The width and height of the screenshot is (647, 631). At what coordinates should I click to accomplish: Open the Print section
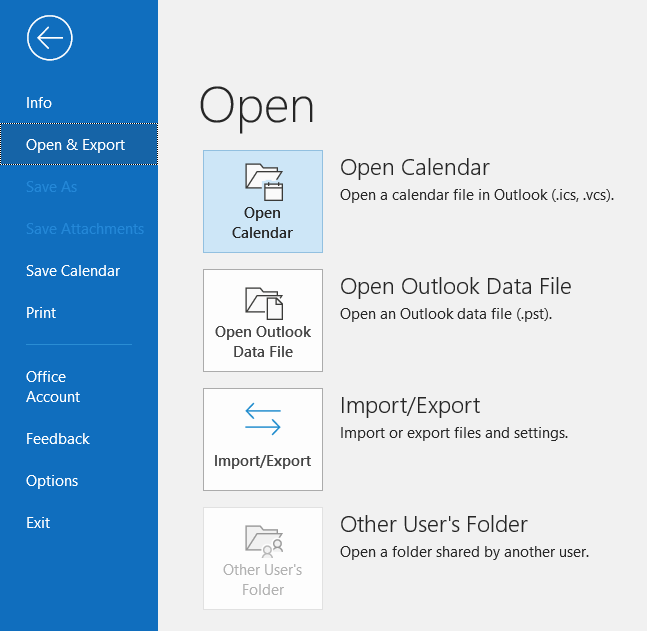point(41,313)
